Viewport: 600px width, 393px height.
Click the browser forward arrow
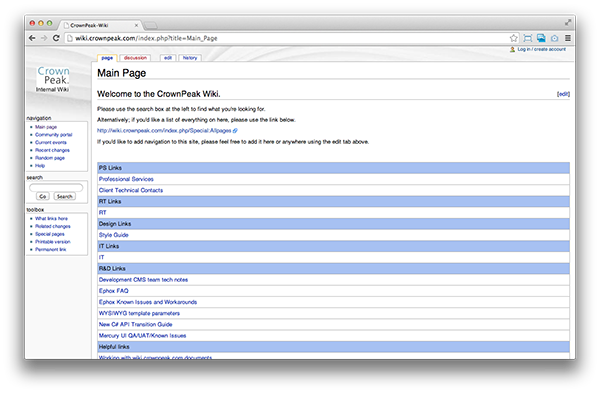(x=44, y=38)
